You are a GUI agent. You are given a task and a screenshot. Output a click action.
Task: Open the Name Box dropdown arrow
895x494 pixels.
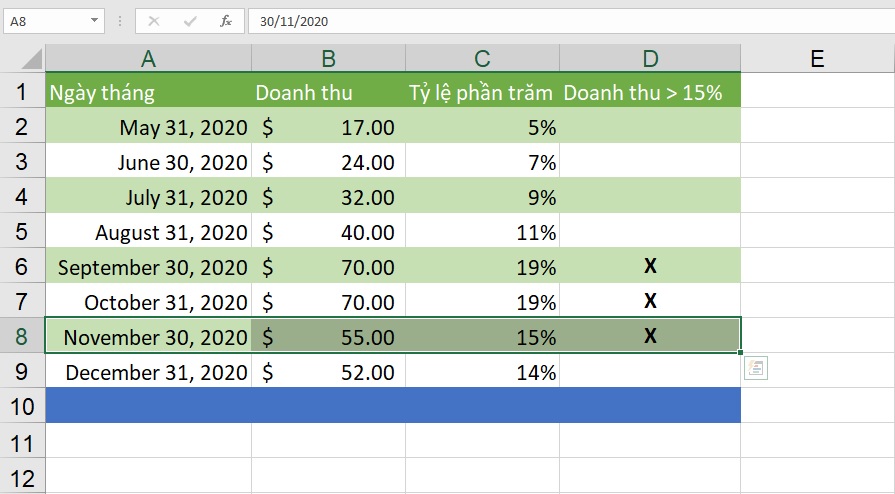point(94,21)
